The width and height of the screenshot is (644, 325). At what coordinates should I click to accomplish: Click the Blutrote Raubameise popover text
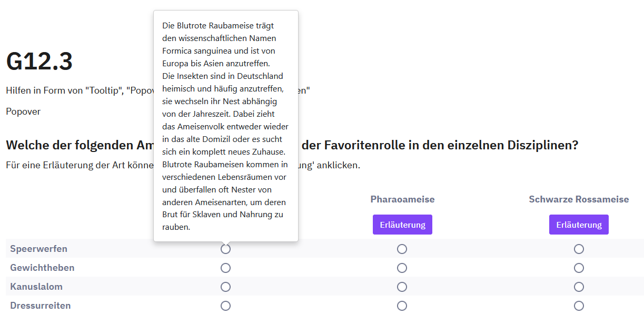click(x=225, y=126)
